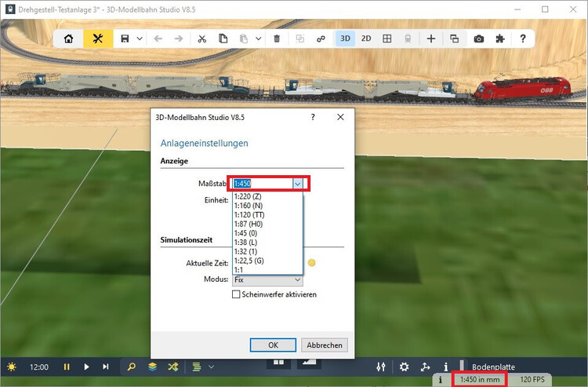Click the 1:450 in mm status entry
This screenshot has width=588, height=387.
pyautogui.click(x=480, y=379)
